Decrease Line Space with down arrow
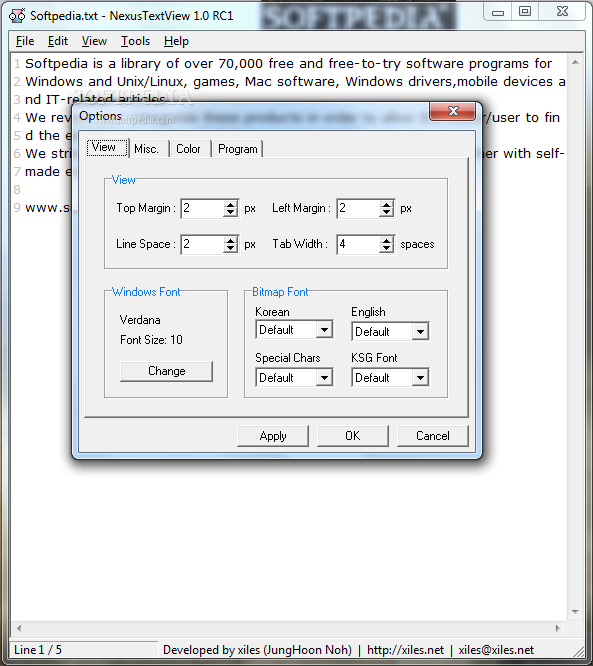Viewport: 593px width, 666px height. [230, 248]
